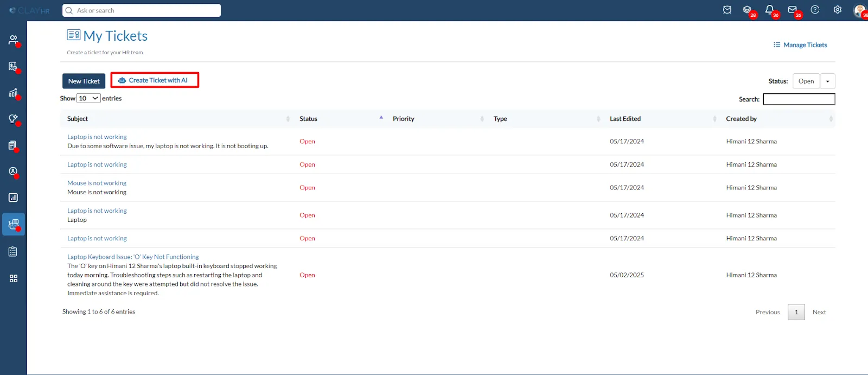Focus the ticket Search field
868x375 pixels.
[799, 99]
